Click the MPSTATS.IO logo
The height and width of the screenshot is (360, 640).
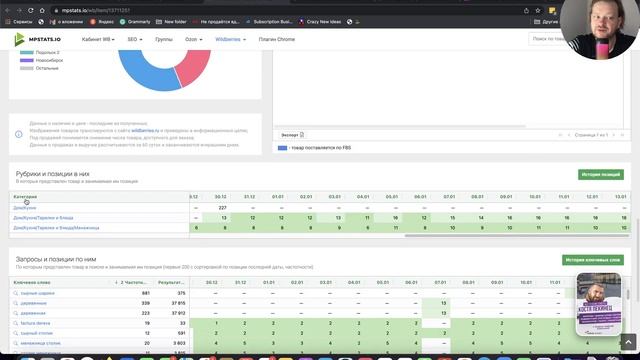click(x=37, y=39)
